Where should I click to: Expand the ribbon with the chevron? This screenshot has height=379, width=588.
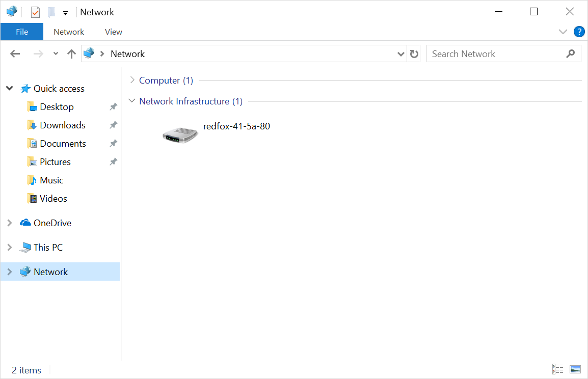pyautogui.click(x=563, y=32)
